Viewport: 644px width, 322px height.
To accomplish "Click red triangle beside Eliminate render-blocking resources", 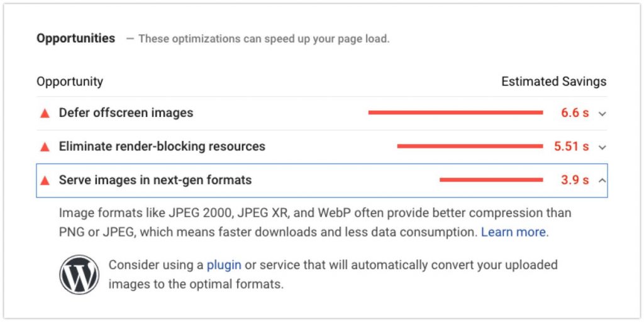I will point(45,147).
